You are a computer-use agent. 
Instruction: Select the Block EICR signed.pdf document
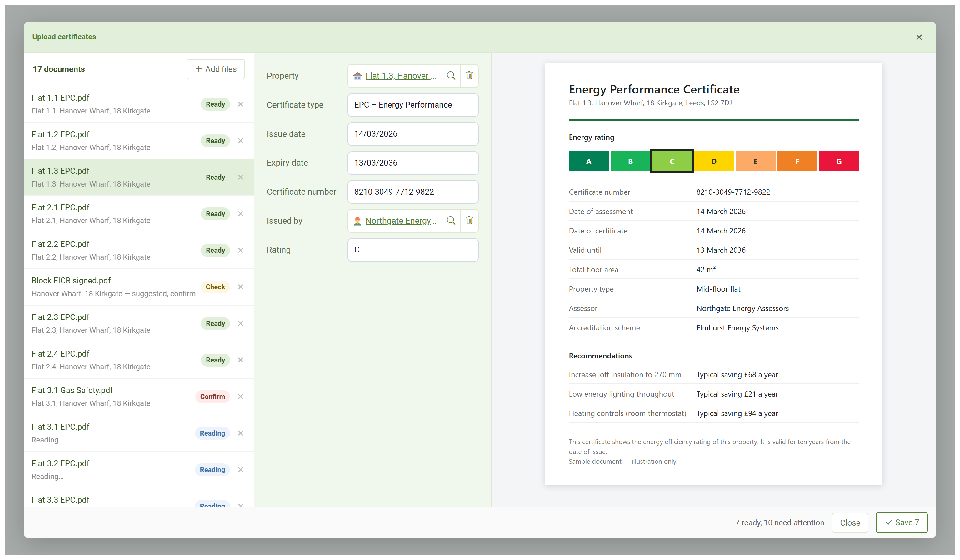(x=139, y=287)
